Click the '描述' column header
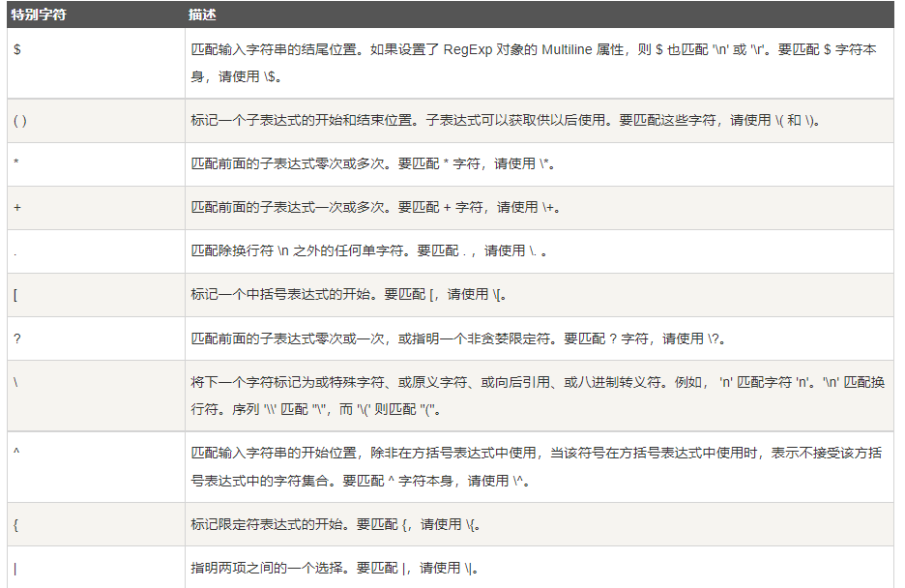 [540, 15]
